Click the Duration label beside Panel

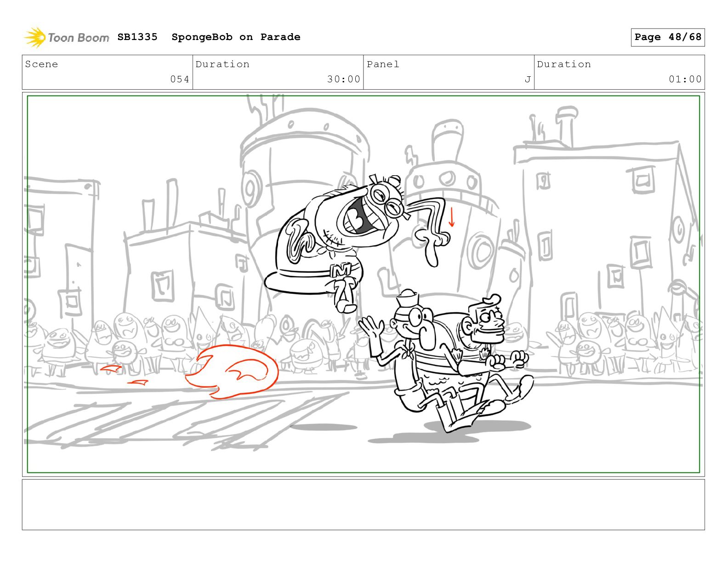tap(564, 64)
